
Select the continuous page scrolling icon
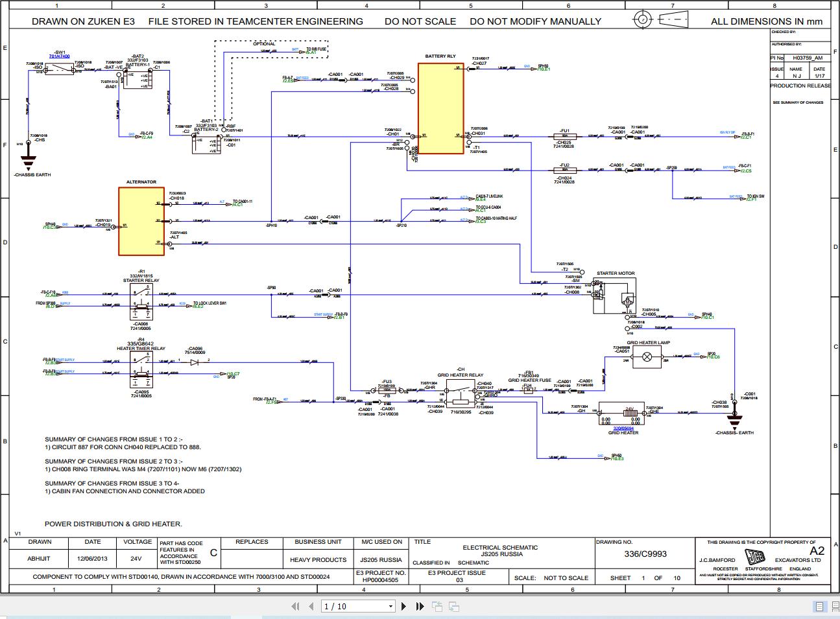point(835,606)
